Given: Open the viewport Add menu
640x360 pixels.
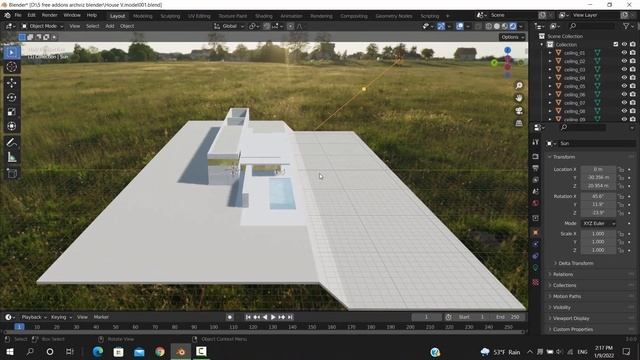Looking at the screenshot, I should click(110, 26).
